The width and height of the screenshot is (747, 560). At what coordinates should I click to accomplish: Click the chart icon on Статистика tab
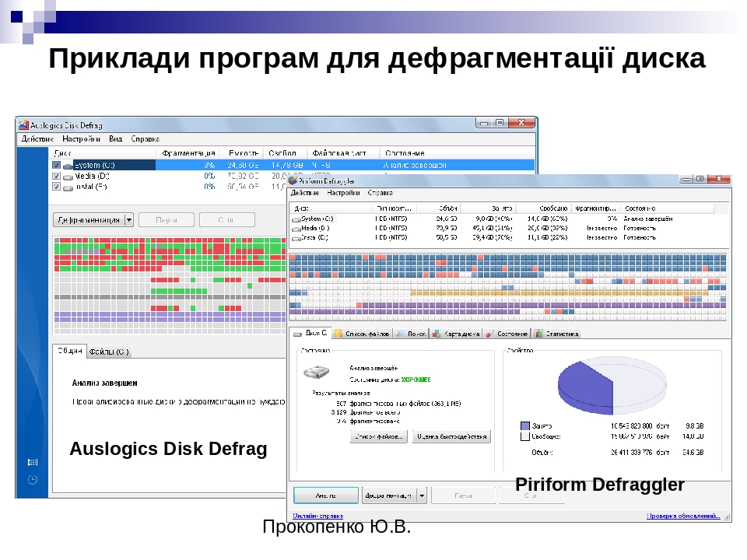(x=538, y=334)
